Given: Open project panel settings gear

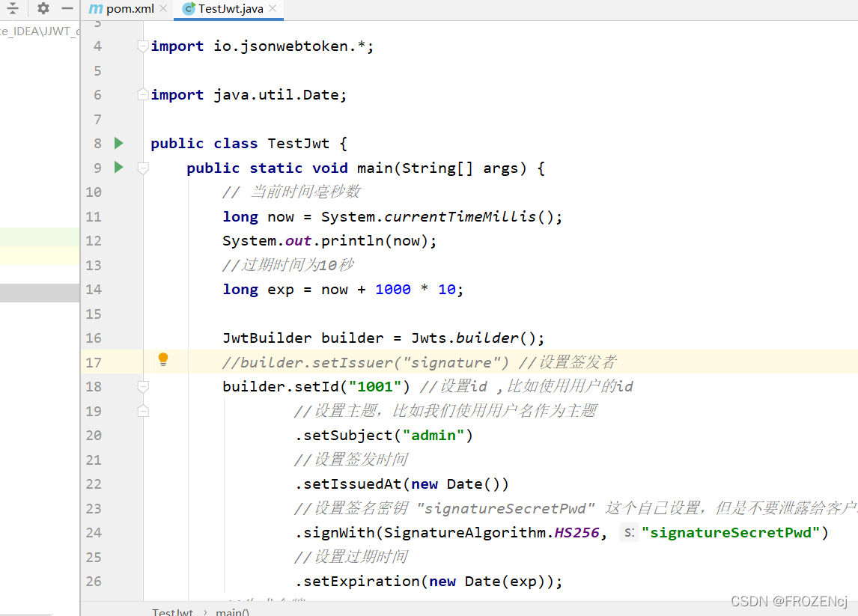Looking at the screenshot, I should pos(43,8).
